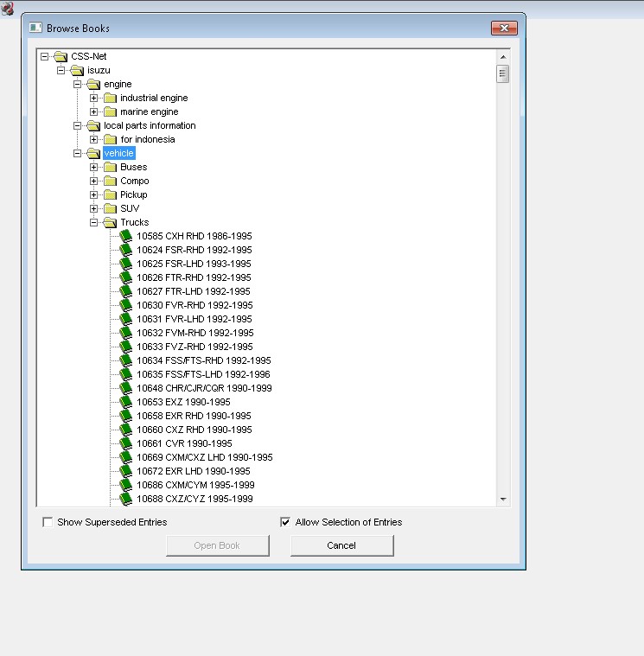Select the text 10648 CHR/CJR/CQR 1990-1999
Screen dimensions: 644x656
[204, 388]
